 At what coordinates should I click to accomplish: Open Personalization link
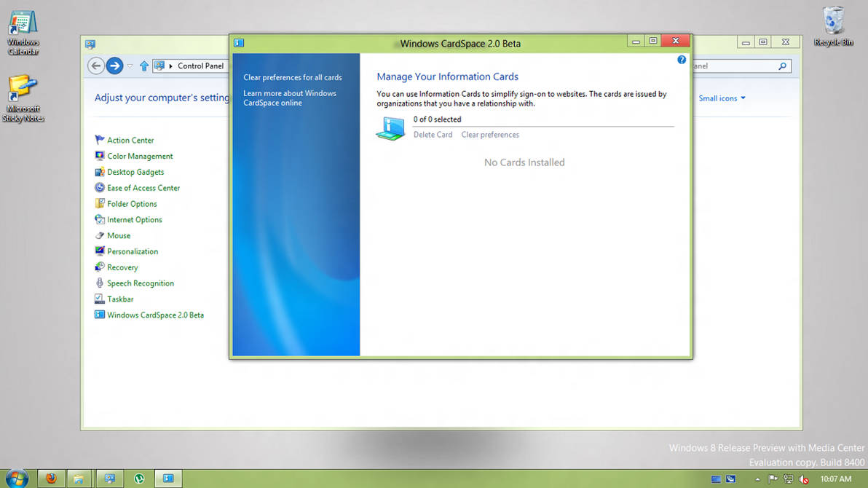point(133,251)
